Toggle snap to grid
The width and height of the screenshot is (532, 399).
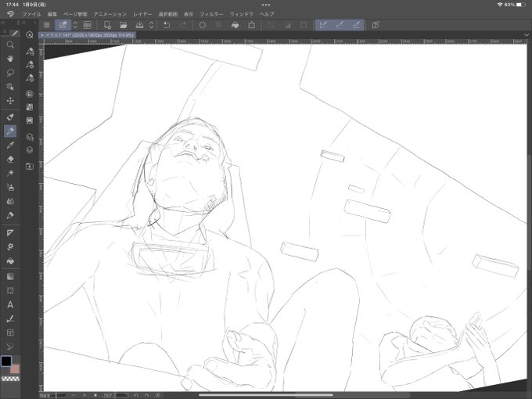click(x=356, y=25)
